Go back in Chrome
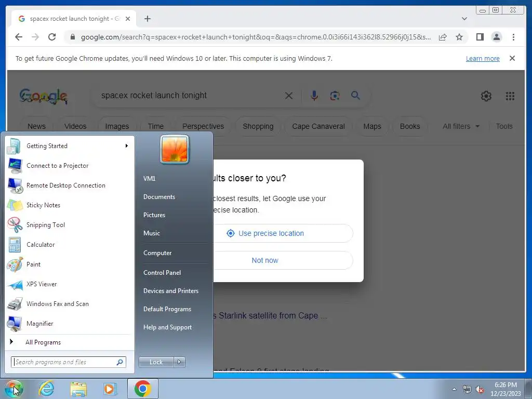Viewport: 532px width, 399px height. tap(19, 37)
